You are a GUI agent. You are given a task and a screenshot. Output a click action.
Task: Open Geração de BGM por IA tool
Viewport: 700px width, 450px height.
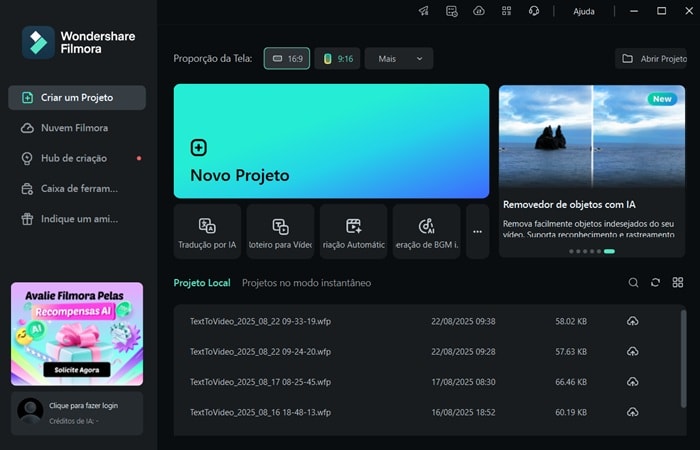coord(426,232)
